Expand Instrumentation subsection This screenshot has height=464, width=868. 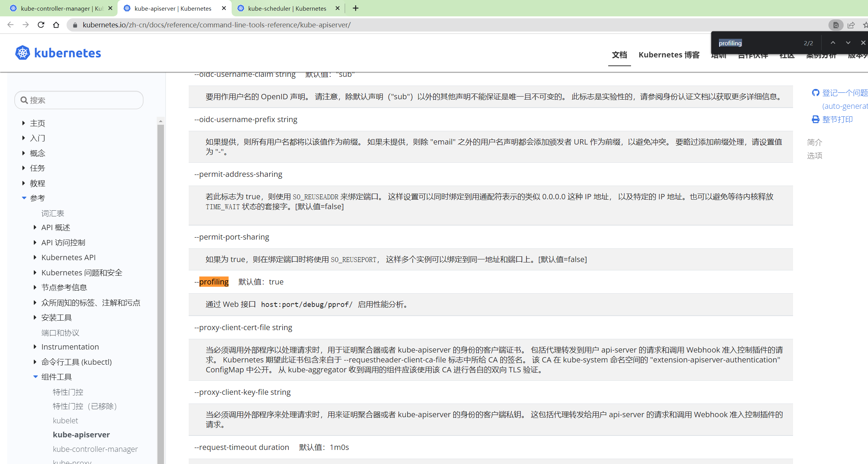coord(35,346)
